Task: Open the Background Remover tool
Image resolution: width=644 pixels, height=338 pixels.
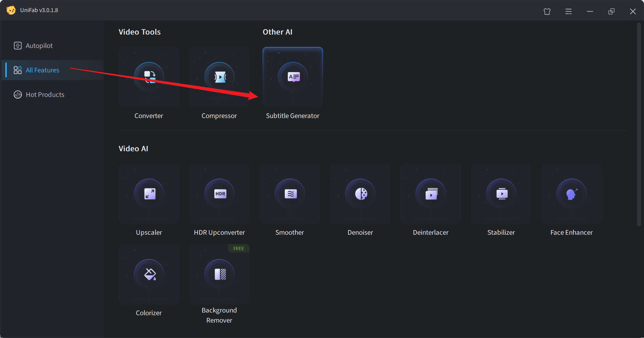Action: click(x=219, y=274)
